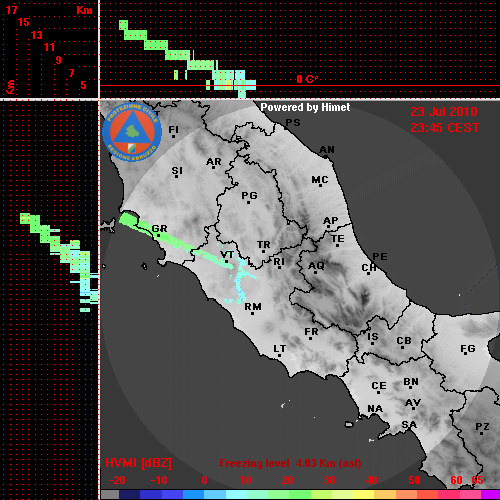500x500 pixels.
Task: Click the '-10' color scale value
Action: click(159, 480)
